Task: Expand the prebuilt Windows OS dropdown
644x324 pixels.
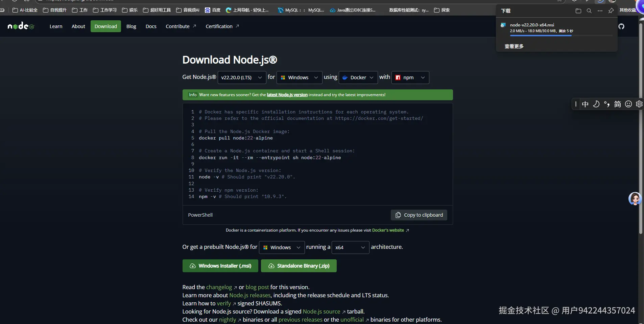Action: (x=282, y=247)
